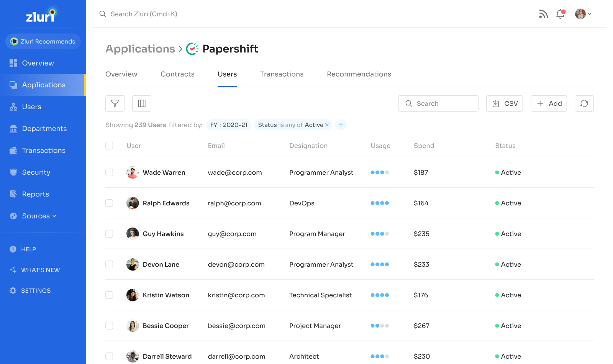Open the RSS feed icon
This screenshot has width=613, height=364.
coord(543,14)
